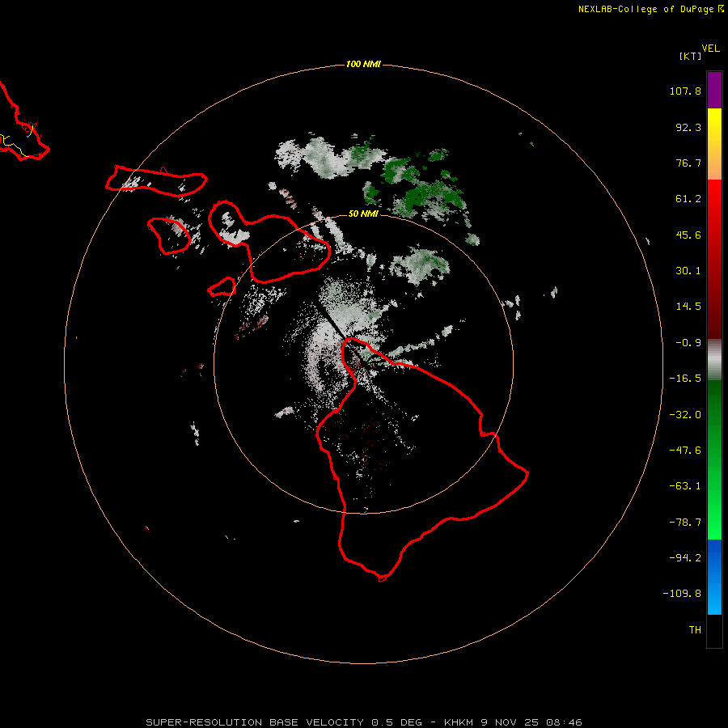The height and width of the screenshot is (728, 728).
Task: Select the -16.5 legend value
Action: pyautogui.click(x=685, y=379)
